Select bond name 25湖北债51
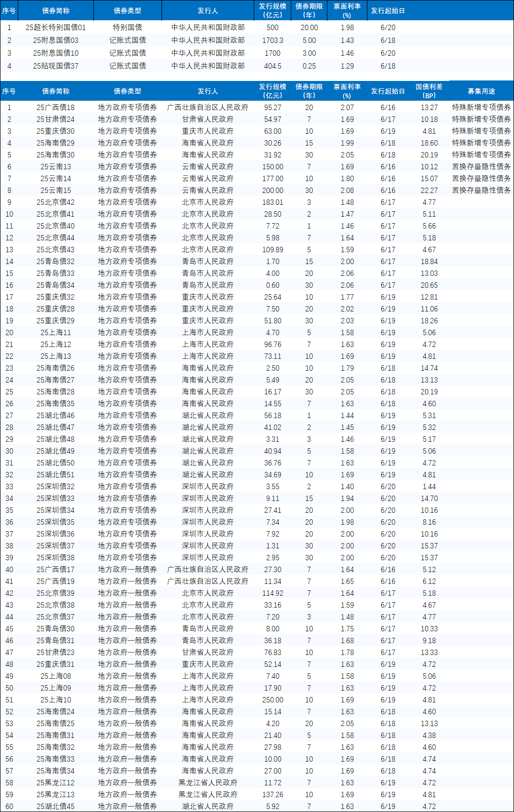 56,475
